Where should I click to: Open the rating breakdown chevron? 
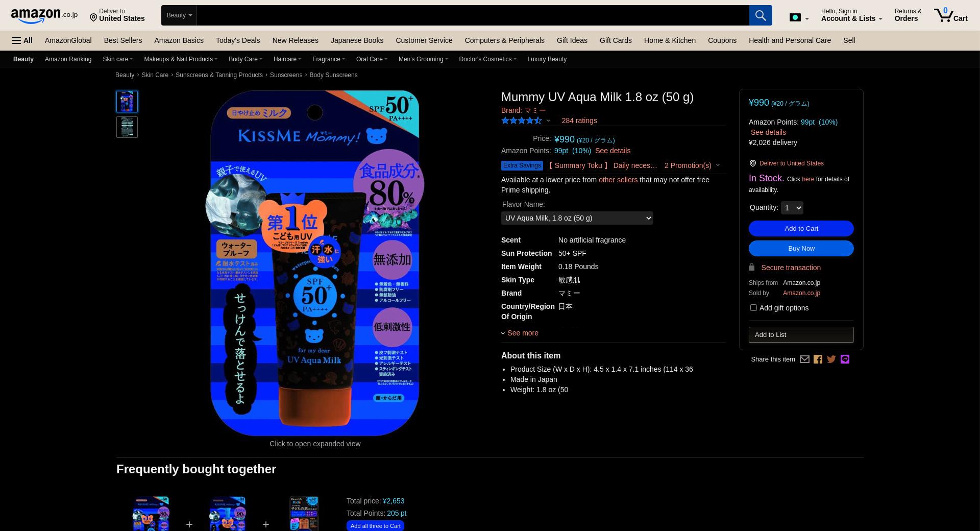click(x=548, y=120)
